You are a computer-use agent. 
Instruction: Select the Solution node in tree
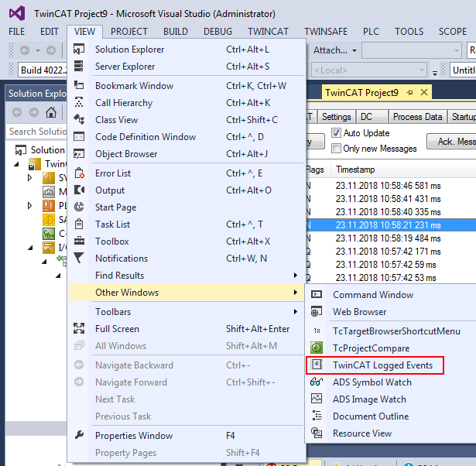click(48, 150)
